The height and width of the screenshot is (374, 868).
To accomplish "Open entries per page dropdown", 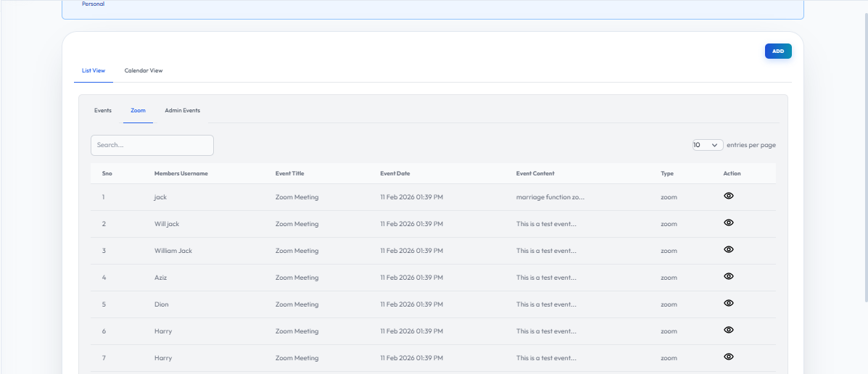I will tap(708, 145).
